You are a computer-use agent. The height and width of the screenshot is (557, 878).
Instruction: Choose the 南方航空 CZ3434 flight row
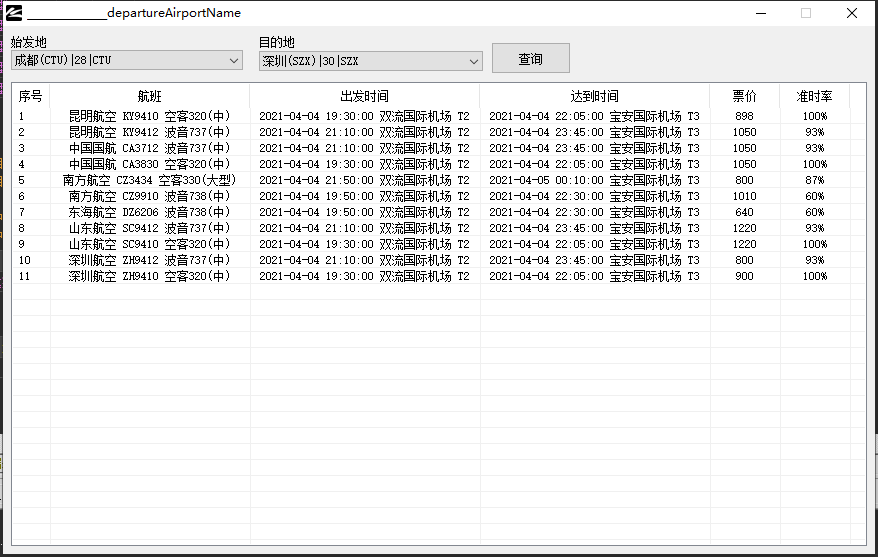pos(149,180)
